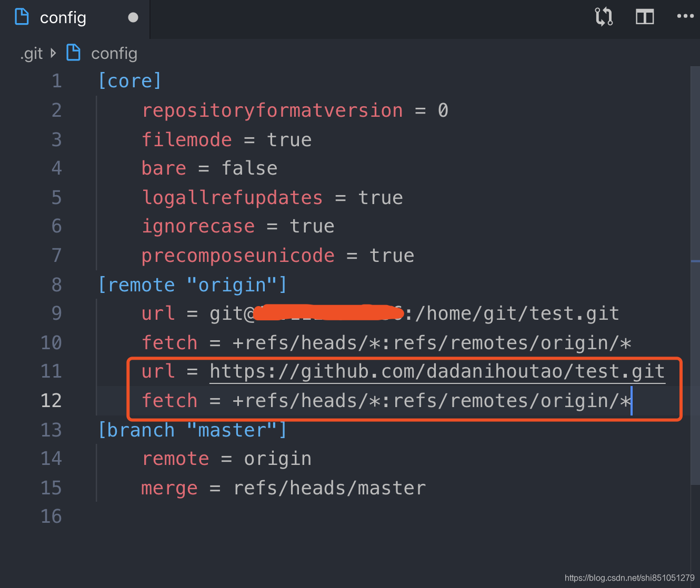Screen dimensions: 700x588
Task: Click the .git breadcrumb folder
Action: pos(32,54)
